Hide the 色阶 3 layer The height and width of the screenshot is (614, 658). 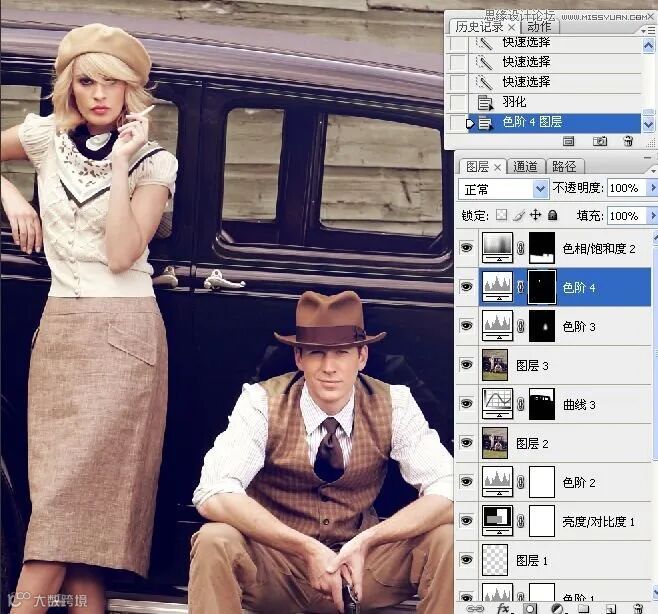466,326
